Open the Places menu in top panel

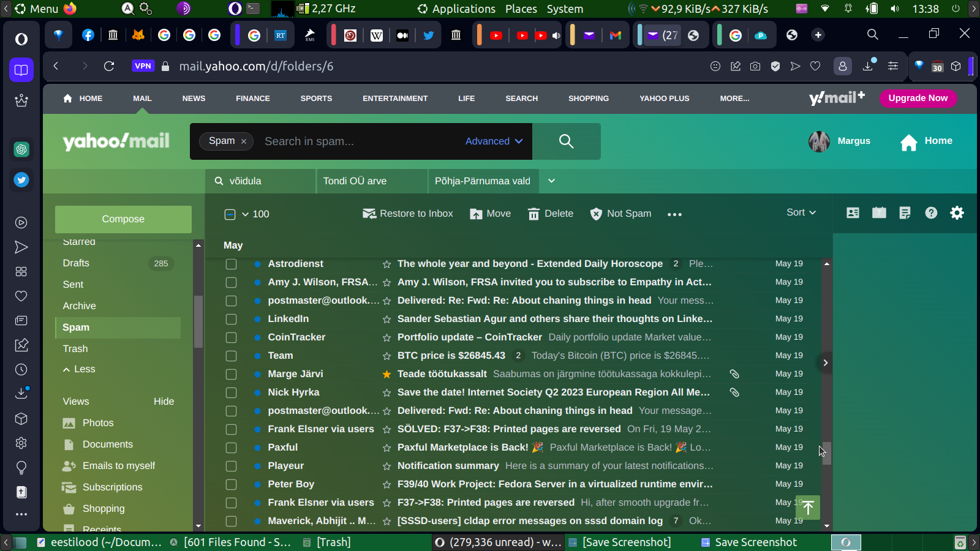(x=521, y=9)
